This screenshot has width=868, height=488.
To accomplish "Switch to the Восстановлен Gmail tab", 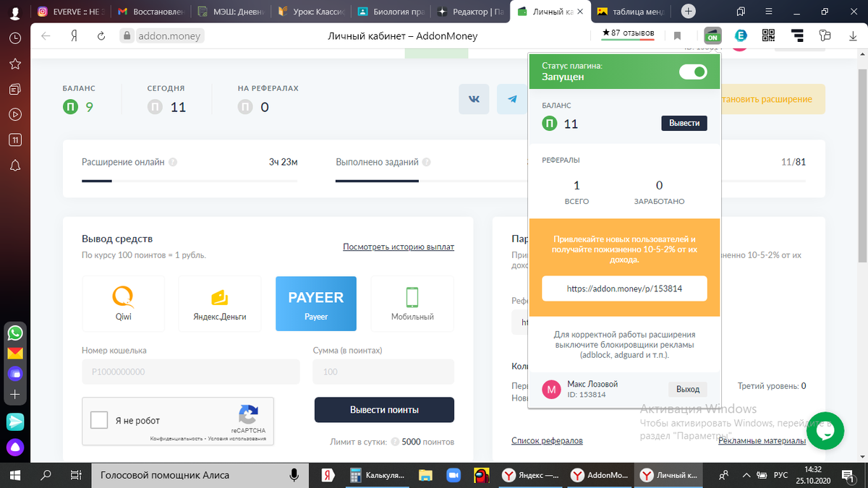I will pos(149,12).
